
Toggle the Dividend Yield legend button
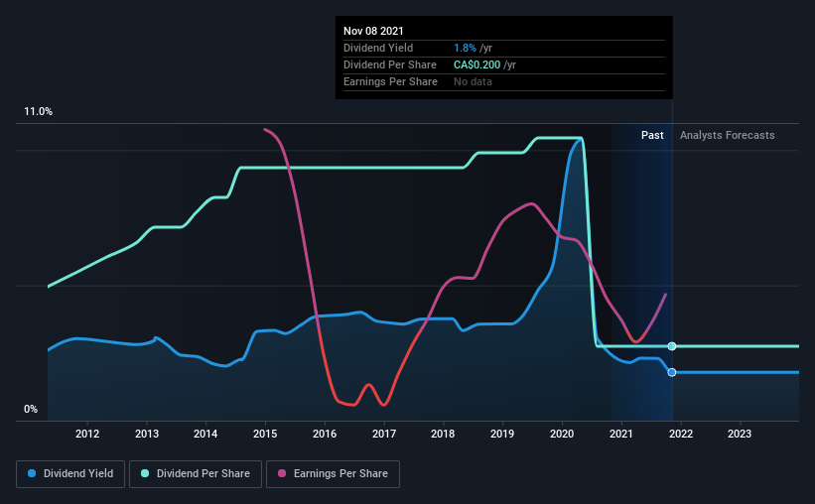coord(70,474)
